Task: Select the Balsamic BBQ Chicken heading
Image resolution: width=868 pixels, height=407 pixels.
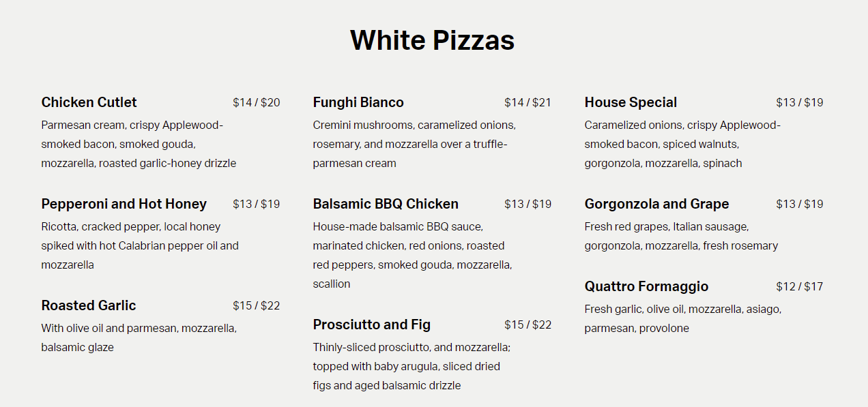Action: (x=386, y=204)
